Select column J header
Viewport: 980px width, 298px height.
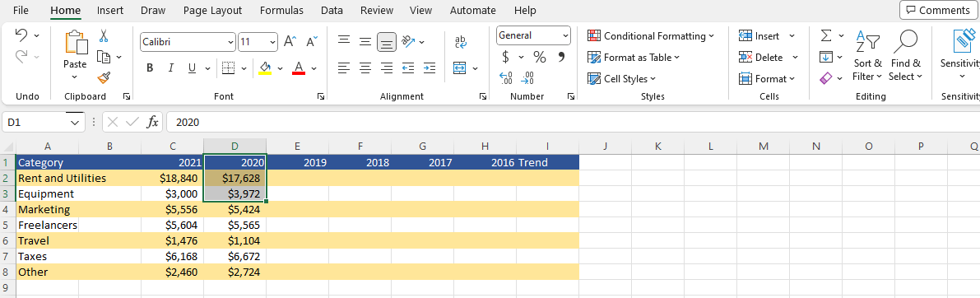pyautogui.click(x=605, y=147)
